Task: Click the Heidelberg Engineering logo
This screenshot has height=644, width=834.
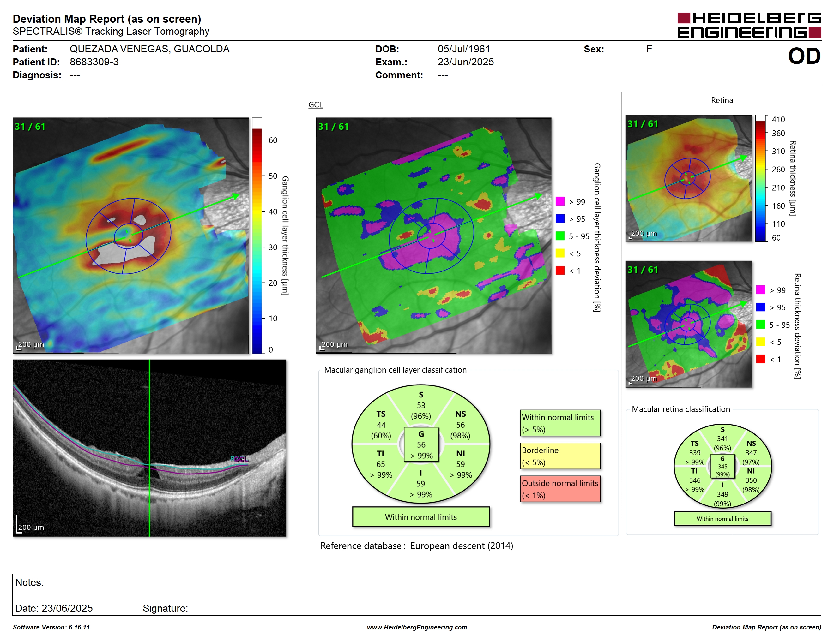Action: (749, 25)
